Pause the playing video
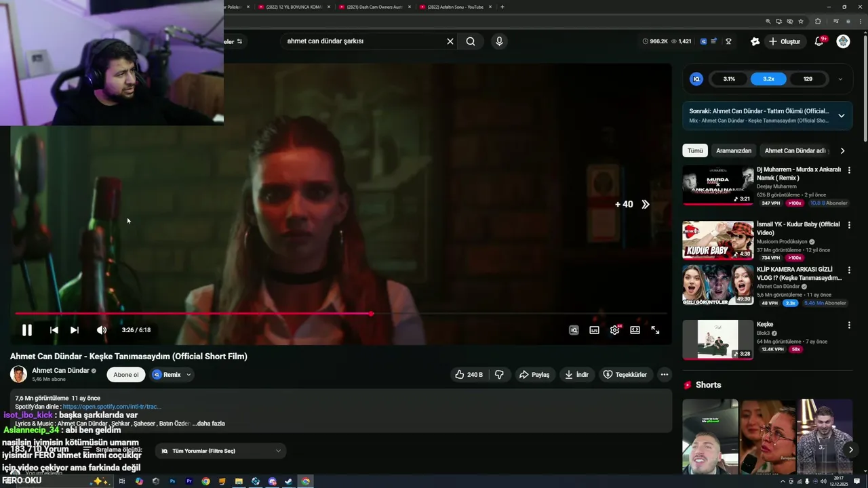 pos(27,330)
